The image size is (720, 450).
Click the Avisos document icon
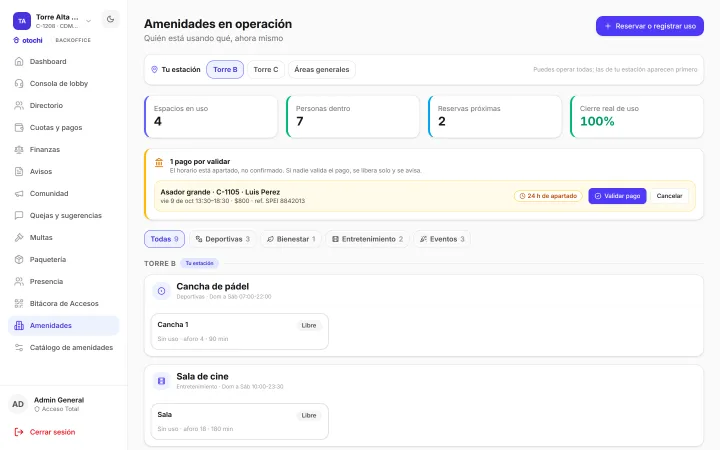tap(19, 172)
